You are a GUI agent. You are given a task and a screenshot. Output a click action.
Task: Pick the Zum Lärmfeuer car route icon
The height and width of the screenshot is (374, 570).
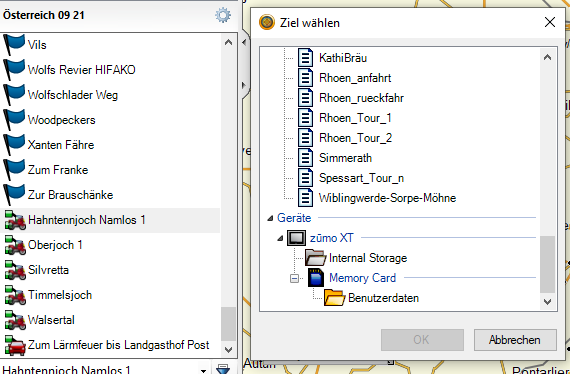tap(15, 345)
